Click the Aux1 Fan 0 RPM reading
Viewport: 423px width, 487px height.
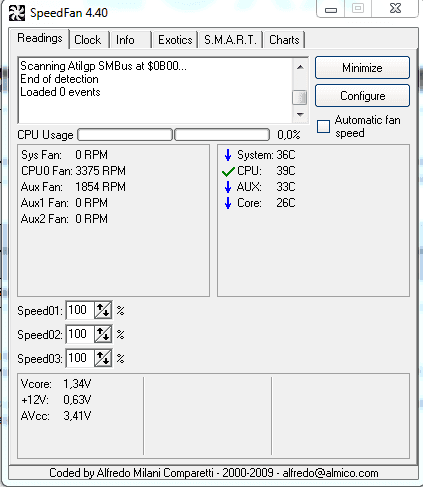click(64, 203)
